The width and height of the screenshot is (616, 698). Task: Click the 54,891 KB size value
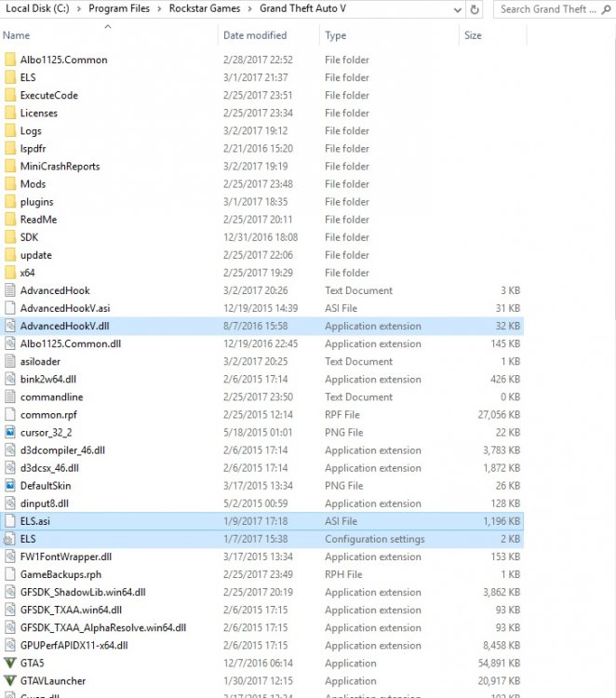(499, 663)
